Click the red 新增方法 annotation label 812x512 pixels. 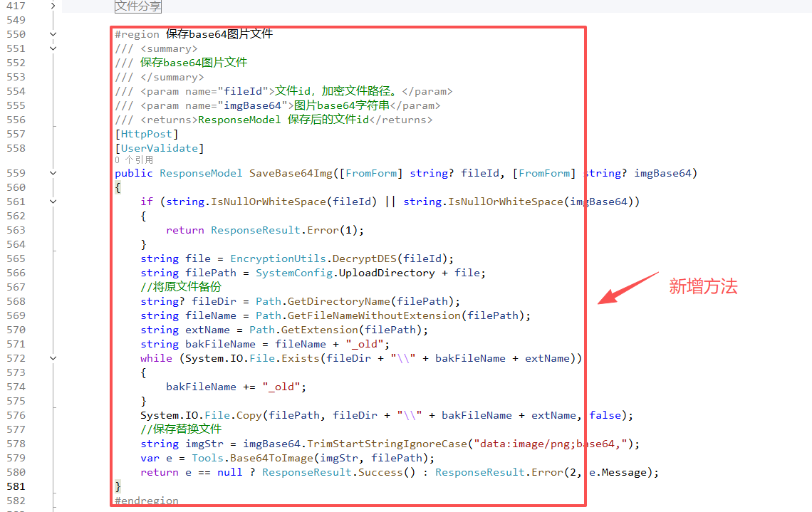tap(702, 287)
